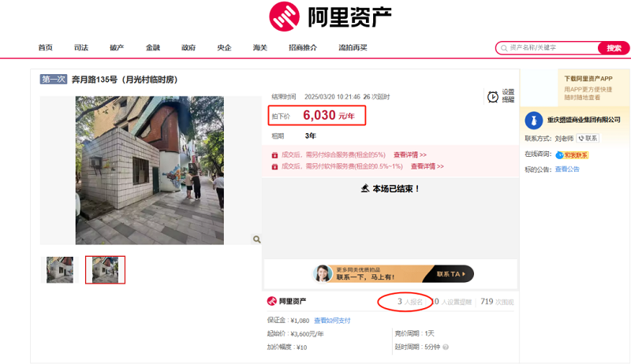Open the 央企 nav item

coord(224,48)
